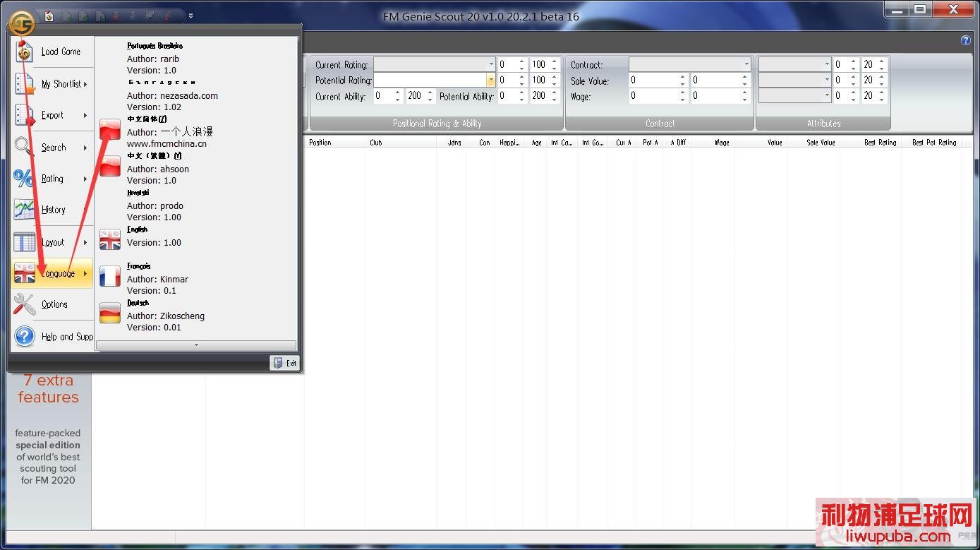Screen dimensions: 980x550
Task: Select the German flag by Zikoscheng
Action: pyautogui.click(x=110, y=313)
